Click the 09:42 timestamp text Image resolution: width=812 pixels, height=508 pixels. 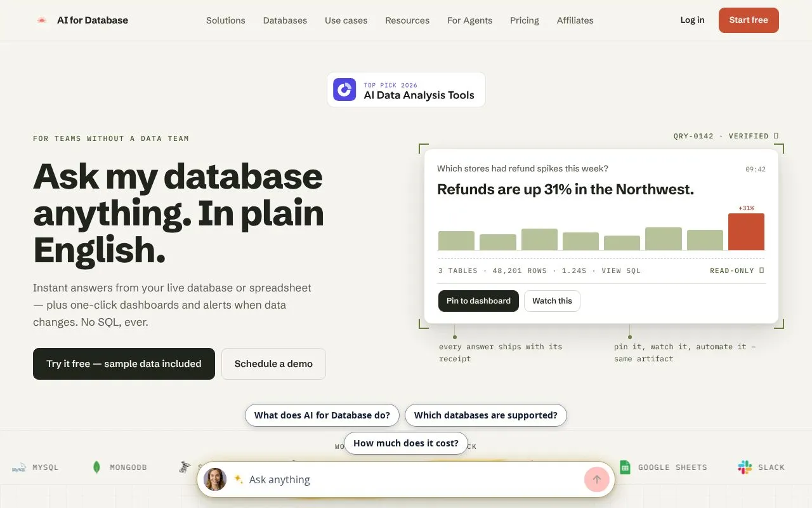[x=756, y=170]
